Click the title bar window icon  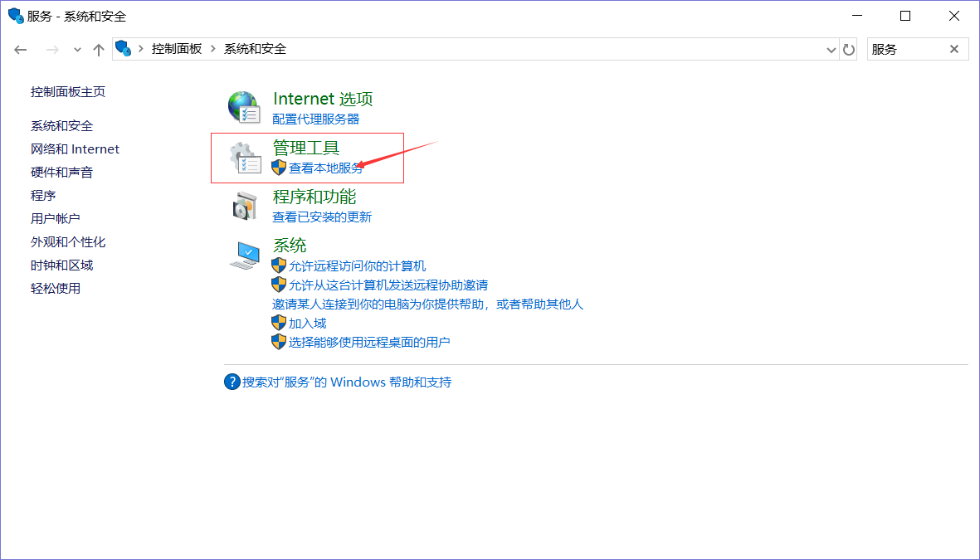point(16,17)
